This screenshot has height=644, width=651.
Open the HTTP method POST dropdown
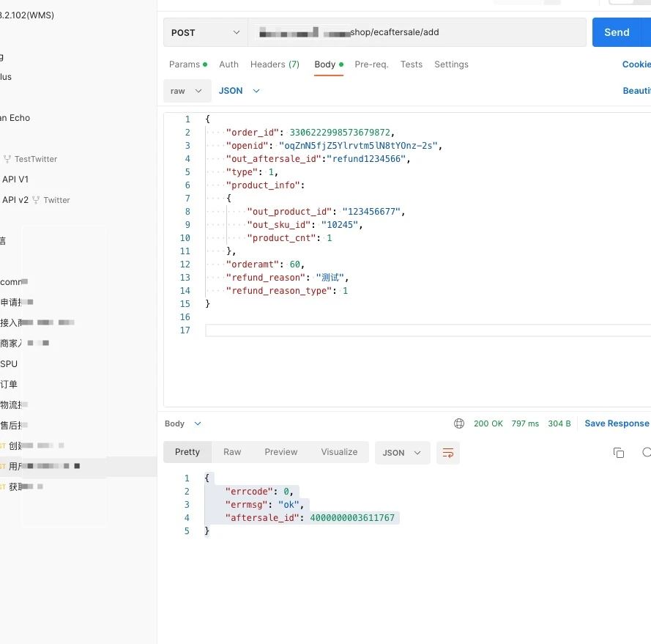pyautogui.click(x=206, y=32)
